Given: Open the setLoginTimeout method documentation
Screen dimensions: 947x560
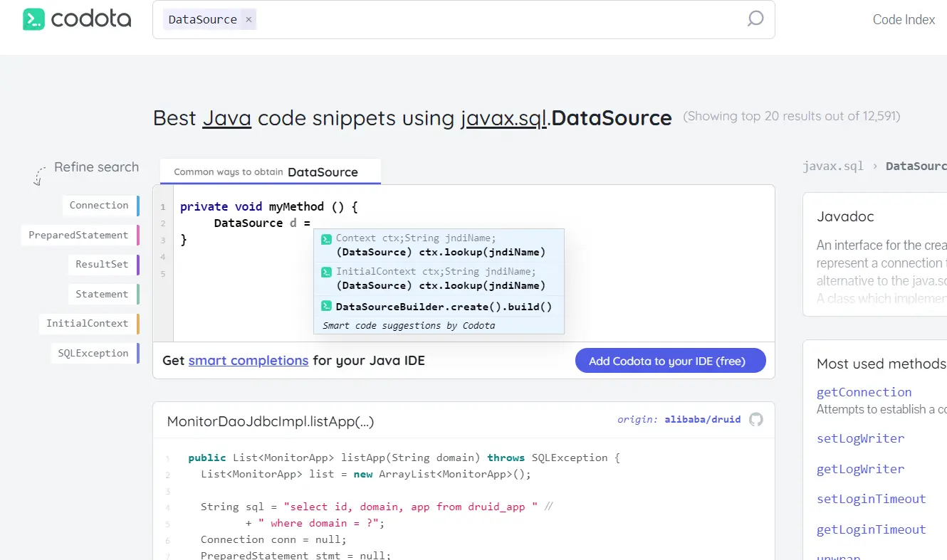Looking at the screenshot, I should tap(871, 499).
